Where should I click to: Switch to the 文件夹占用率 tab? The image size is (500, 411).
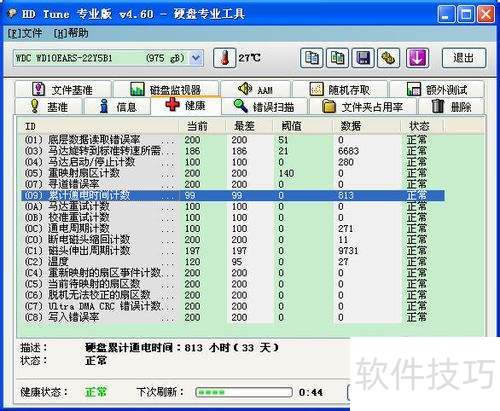tap(363, 107)
